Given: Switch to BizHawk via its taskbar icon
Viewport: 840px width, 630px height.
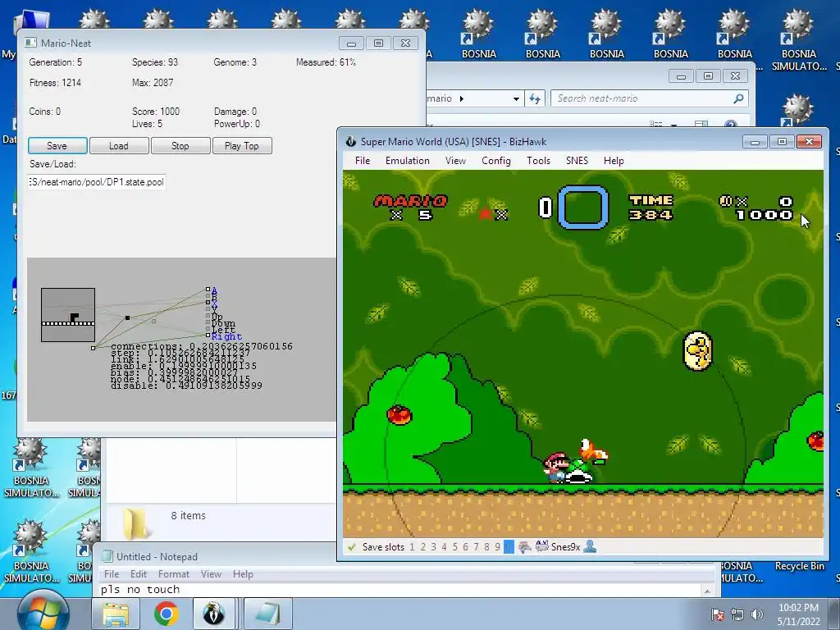Looking at the screenshot, I should point(214,614).
